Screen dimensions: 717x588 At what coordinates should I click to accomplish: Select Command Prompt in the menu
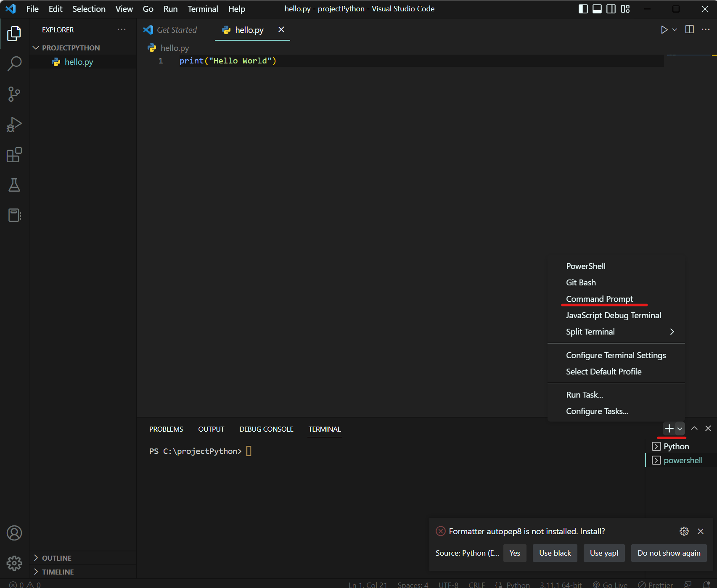(x=616, y=299)
